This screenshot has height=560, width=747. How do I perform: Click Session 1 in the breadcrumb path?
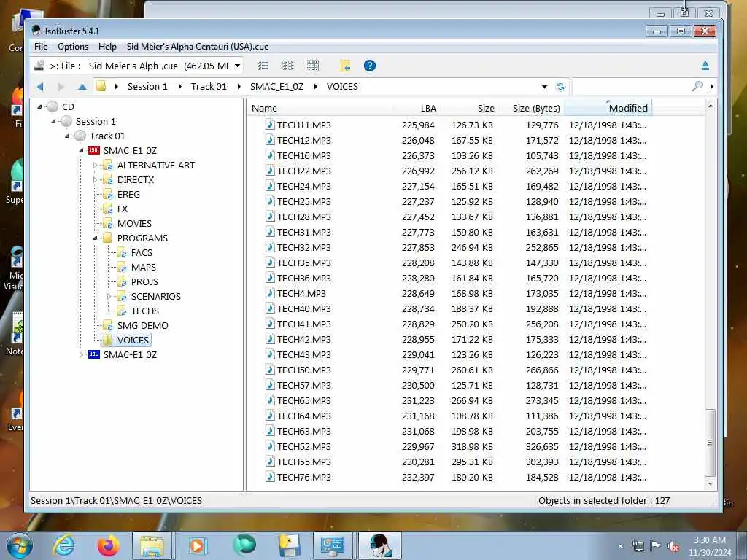[147, 87]
